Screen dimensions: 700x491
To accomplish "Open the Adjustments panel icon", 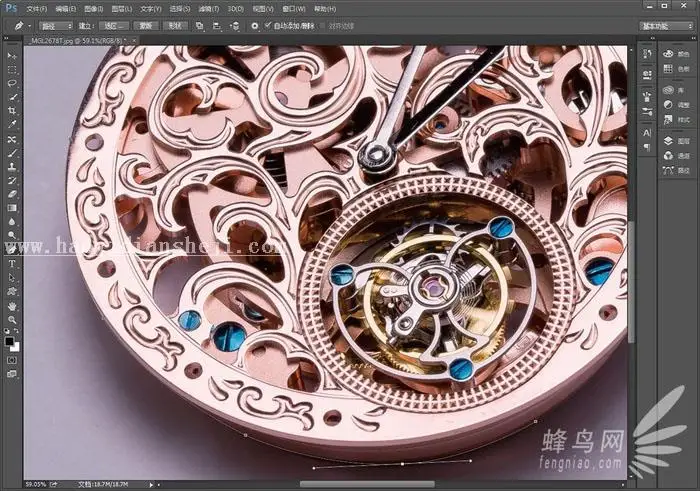I will pos(668,105).
